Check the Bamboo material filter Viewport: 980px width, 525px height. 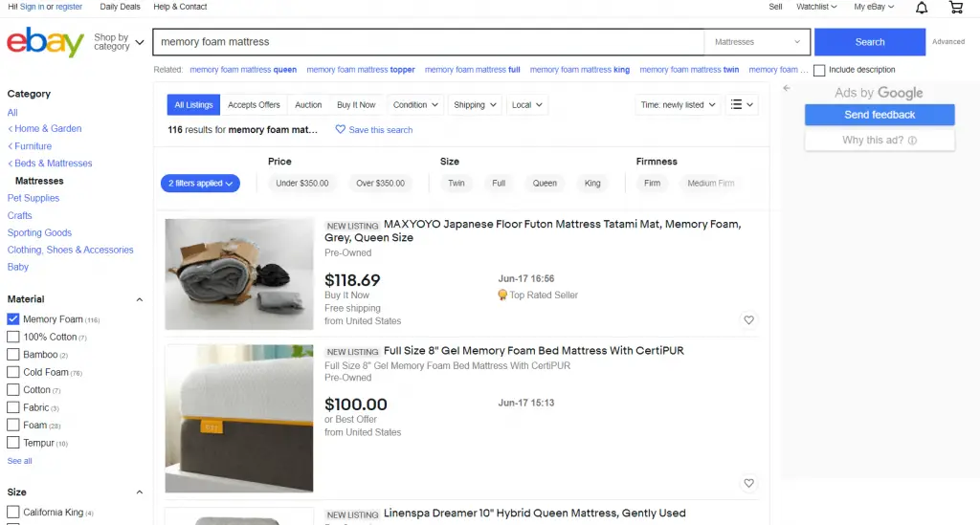click(x=13, y=354)
